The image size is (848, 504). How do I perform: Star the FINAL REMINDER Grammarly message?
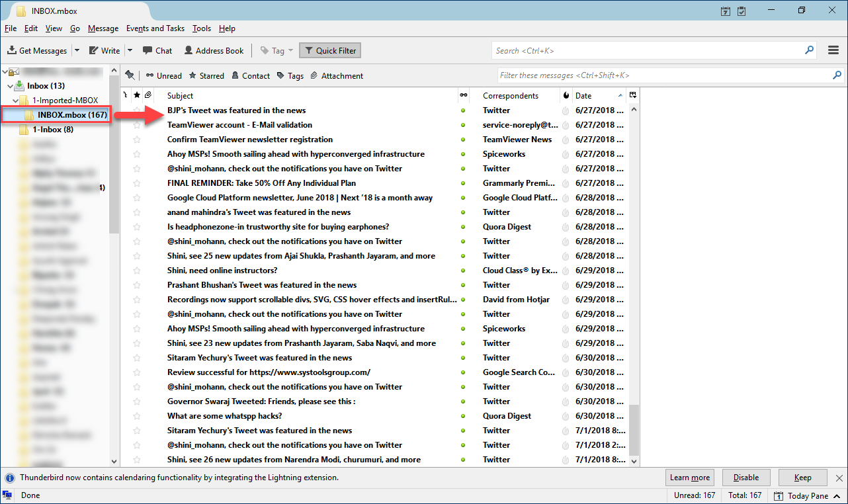[137, 183]
